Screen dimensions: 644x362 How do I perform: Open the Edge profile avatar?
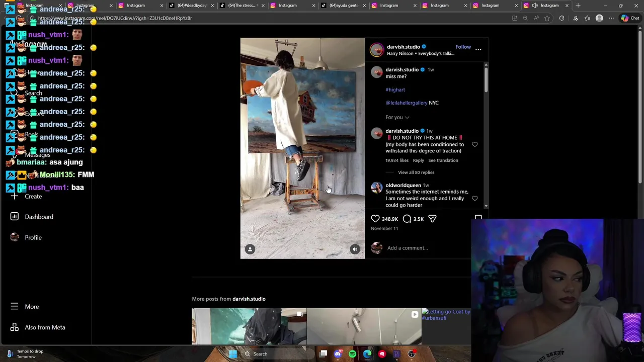tap(599, 18)
